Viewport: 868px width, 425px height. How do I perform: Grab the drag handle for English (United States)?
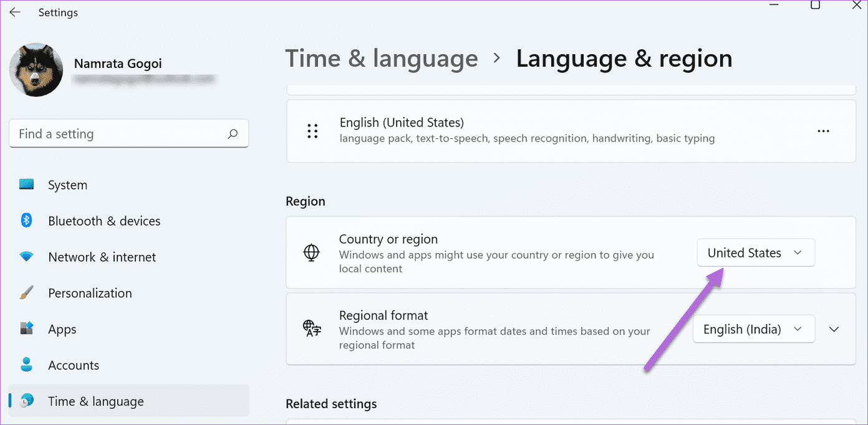[313, 131]
